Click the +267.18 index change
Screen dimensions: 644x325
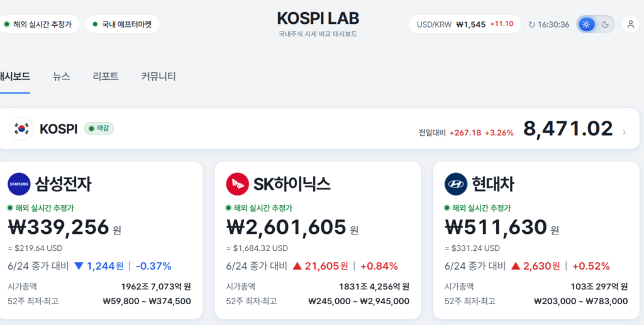(465, 133)
